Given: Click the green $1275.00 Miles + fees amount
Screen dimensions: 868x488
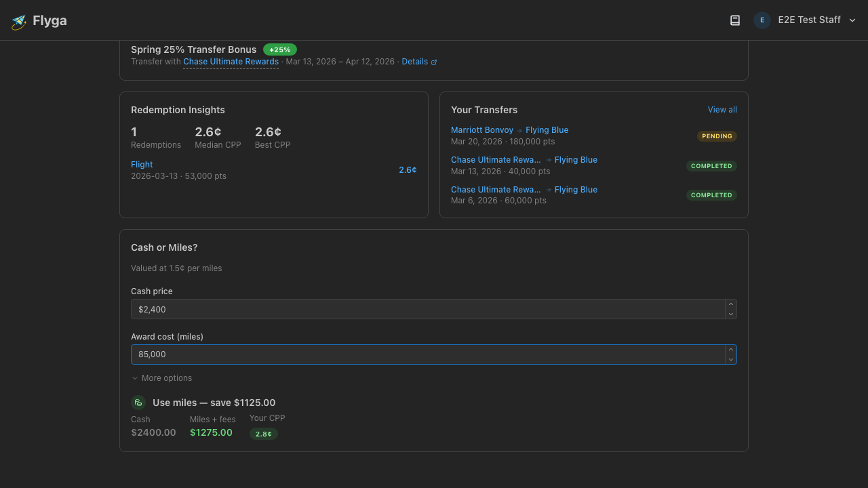Looking at the screenshot, I should click(x=211, y=432).
